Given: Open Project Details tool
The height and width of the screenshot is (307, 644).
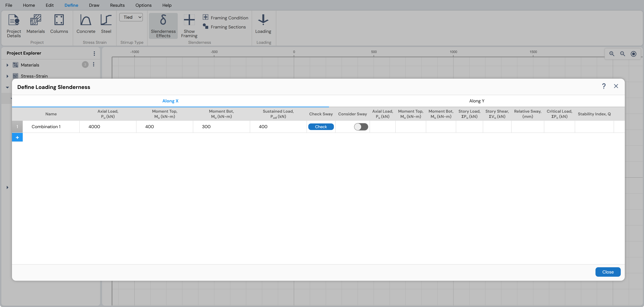Looking at the screenshot, I should click(14, 26).
